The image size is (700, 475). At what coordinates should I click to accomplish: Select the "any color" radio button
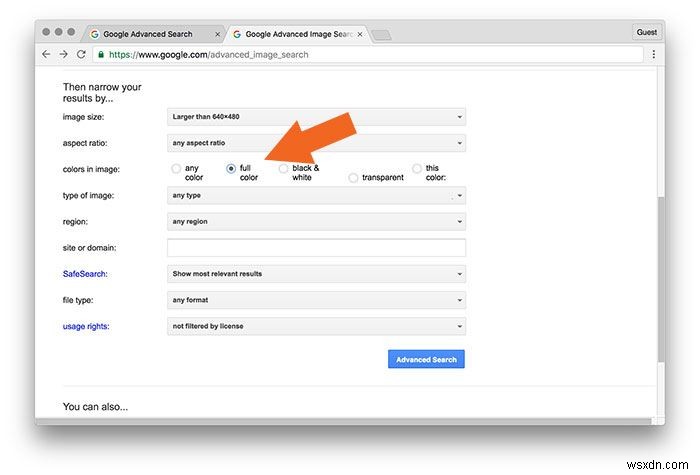[x=177, y=169]
